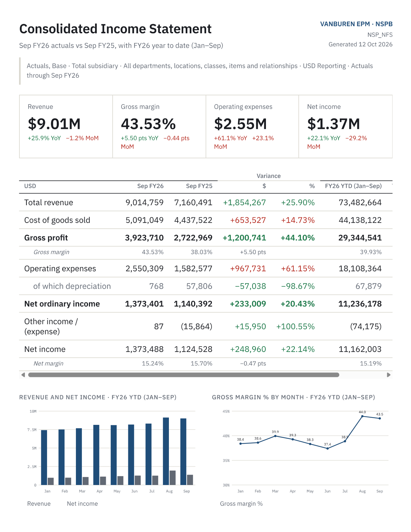411x532 pixels.
Task: Click the FY26 YTD (Jan–Sep) column header
Action: 353,186
